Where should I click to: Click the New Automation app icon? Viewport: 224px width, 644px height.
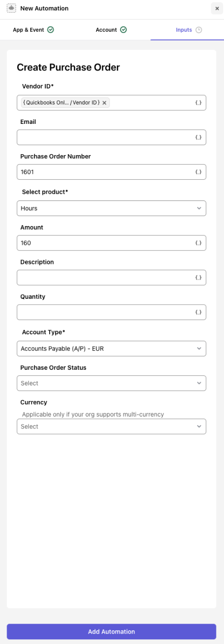[x=11, y=8]
